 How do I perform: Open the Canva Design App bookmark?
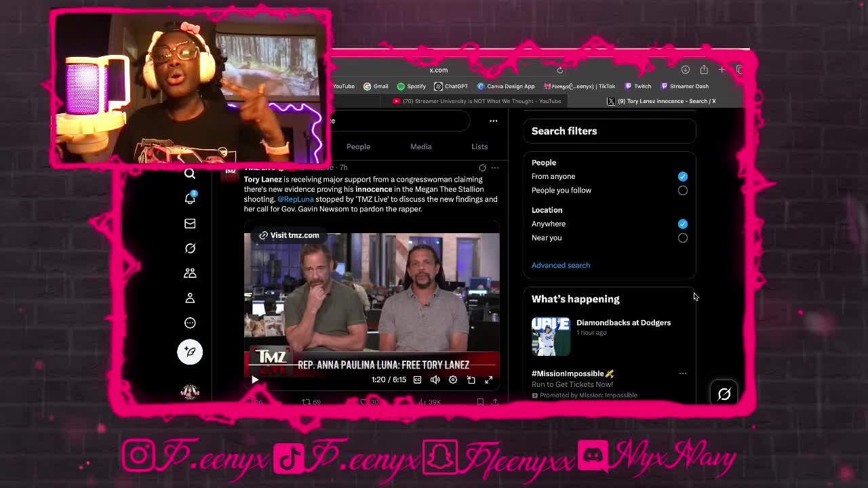click(x=506, y=86)
